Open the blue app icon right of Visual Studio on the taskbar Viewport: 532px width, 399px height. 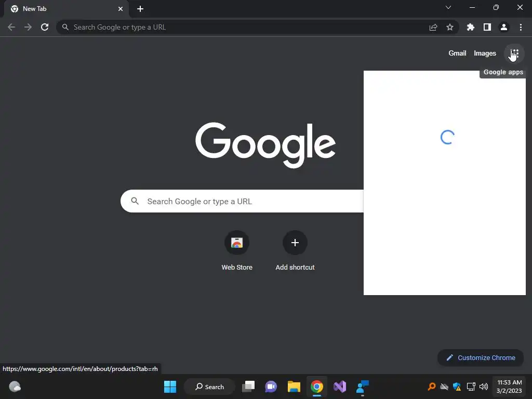[x=362, y=387]
